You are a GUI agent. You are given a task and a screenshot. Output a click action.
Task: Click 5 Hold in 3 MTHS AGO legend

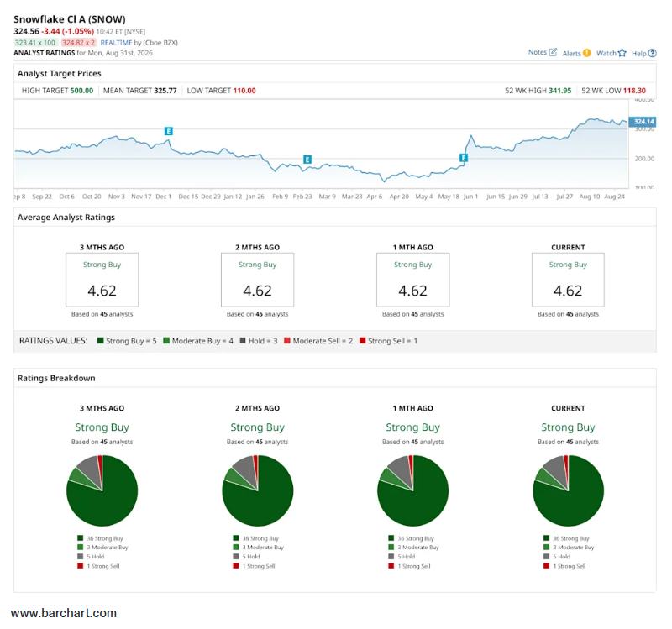pos(96,557)
